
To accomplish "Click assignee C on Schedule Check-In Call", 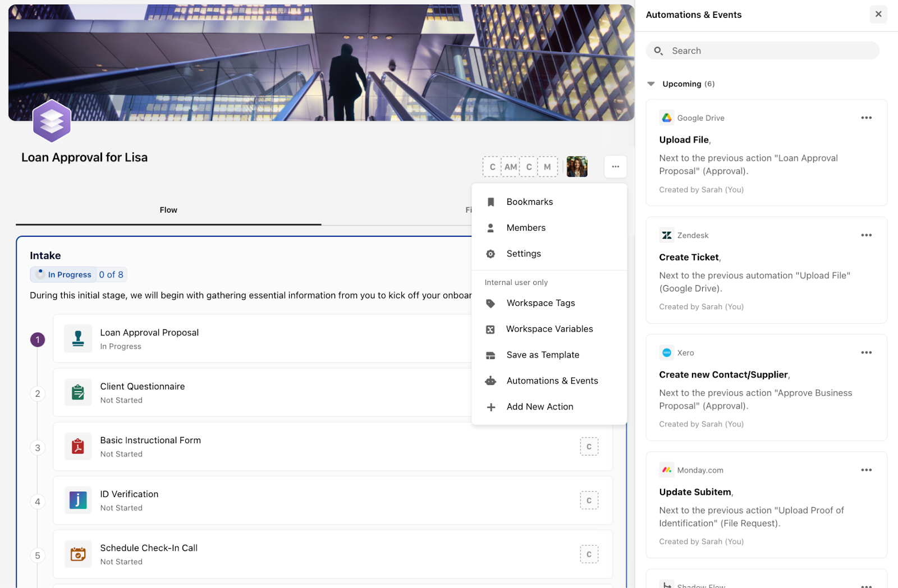I will (x=589, y=554).
